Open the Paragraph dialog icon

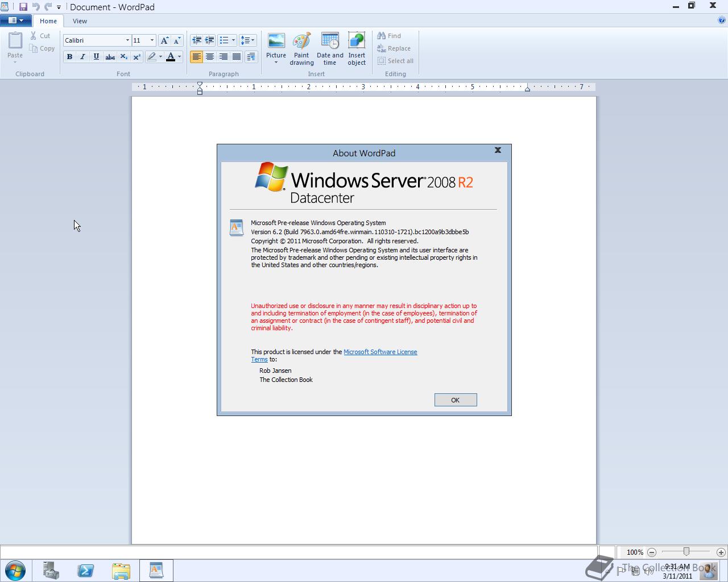251,57
